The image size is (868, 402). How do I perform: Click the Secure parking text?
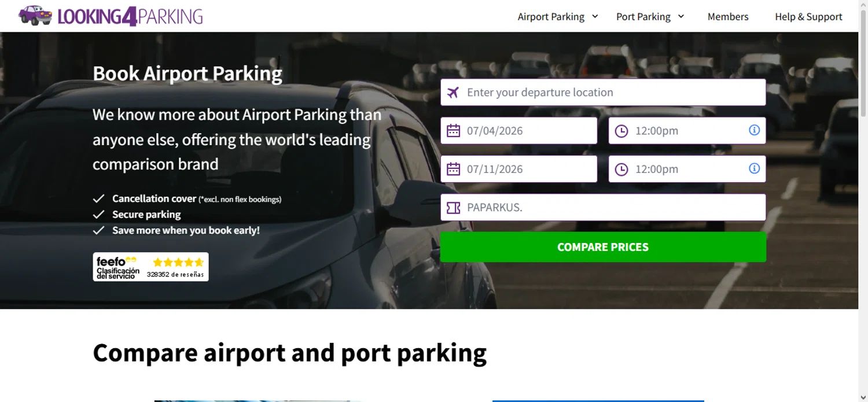tap(146, 215)
